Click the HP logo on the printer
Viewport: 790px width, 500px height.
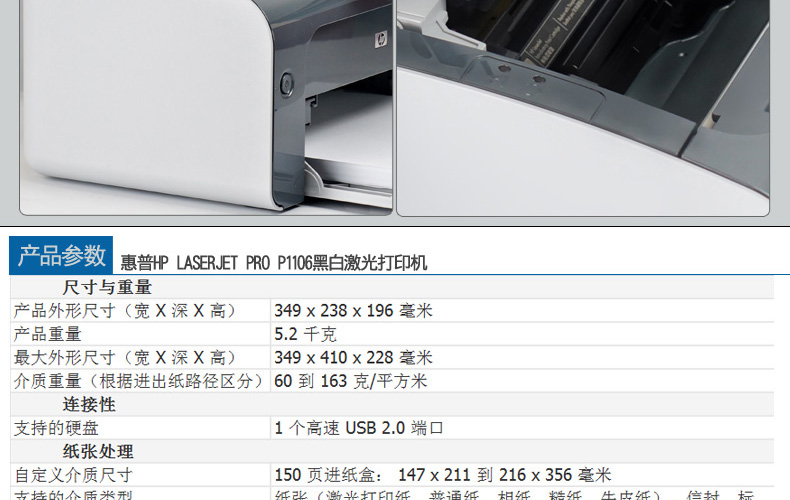(x=380, y=39)
